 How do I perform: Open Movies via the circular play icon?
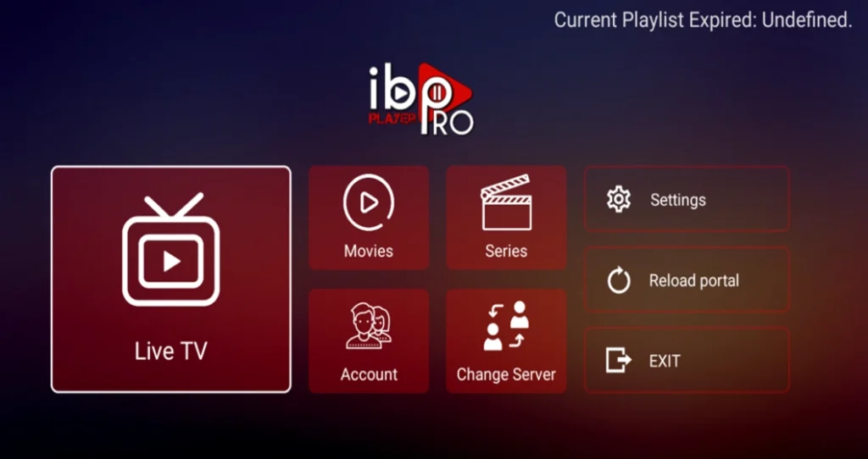368,203
